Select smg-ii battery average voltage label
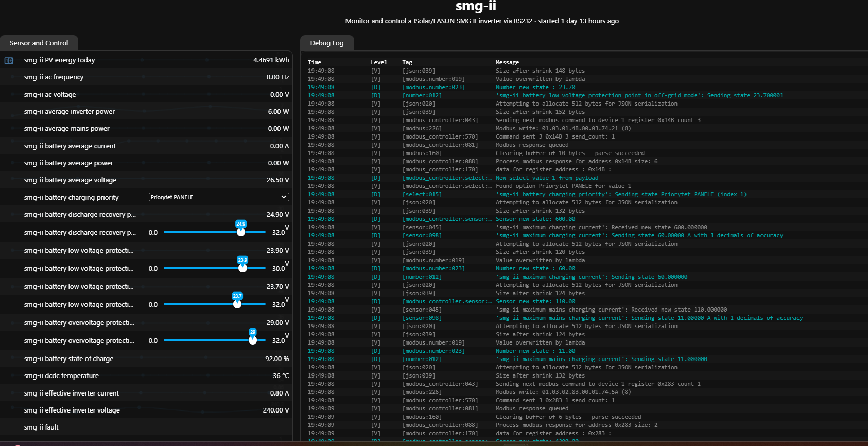The image size is (868, 446). [x=70, y=180]
